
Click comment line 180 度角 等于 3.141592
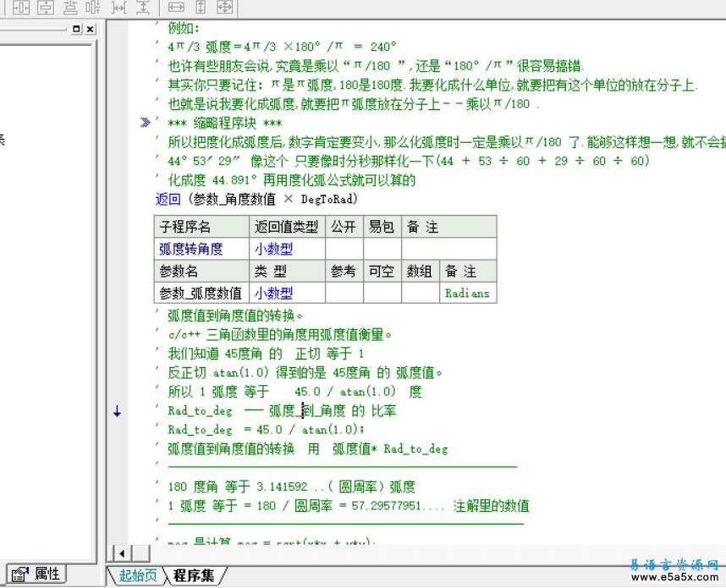292,486
